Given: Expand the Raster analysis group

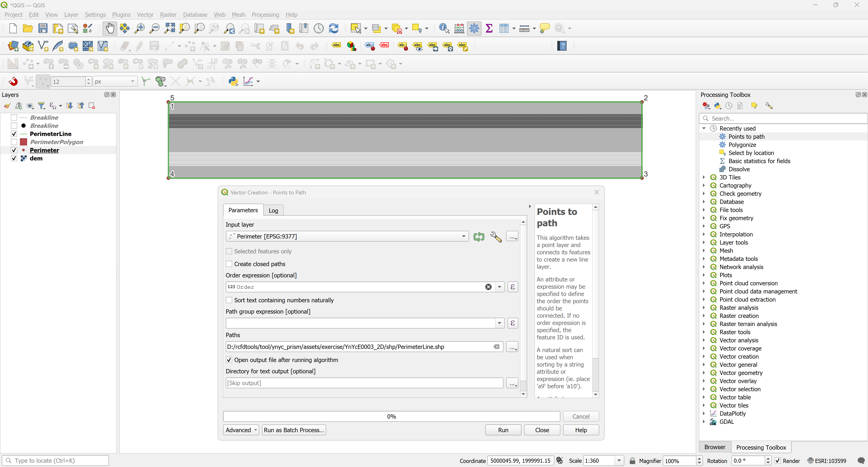Looking at the screenshot, I should 704,307.
